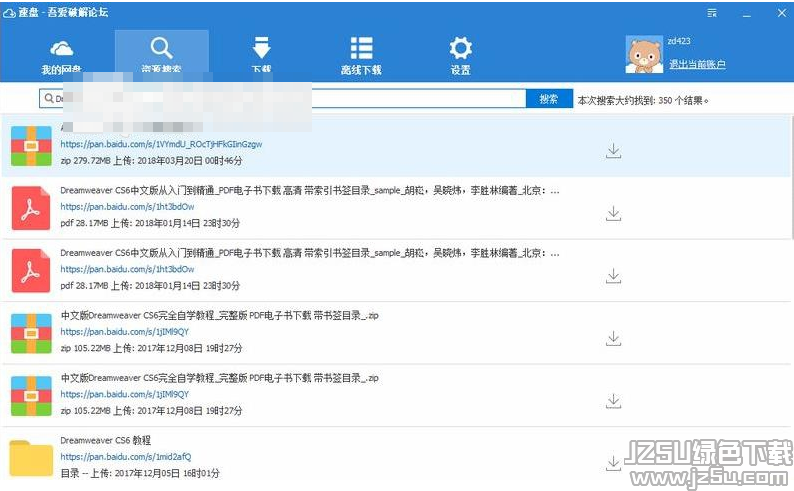This screenshot has width=794, height=491.
Task: Click the 退出当前账户 logout link
Action: pos(697,64)
